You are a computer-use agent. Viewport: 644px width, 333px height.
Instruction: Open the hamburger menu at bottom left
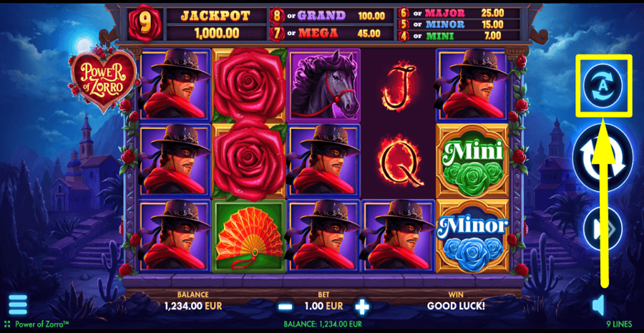pyautogui.click(x=18, y=304)
